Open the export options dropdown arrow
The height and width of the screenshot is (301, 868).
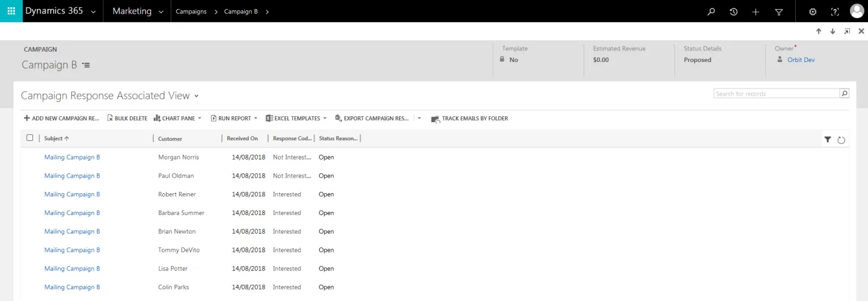tap(419, 119)
